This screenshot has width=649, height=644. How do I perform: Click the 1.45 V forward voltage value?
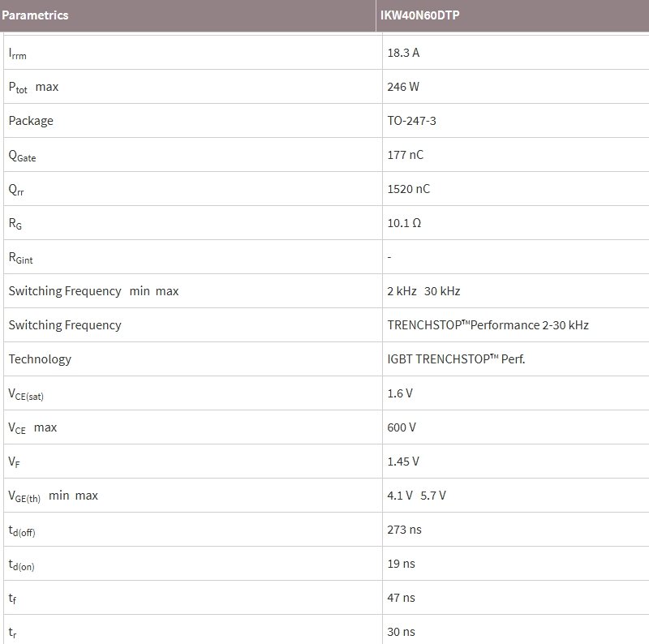pyautogui.click(x=403, y=462)
